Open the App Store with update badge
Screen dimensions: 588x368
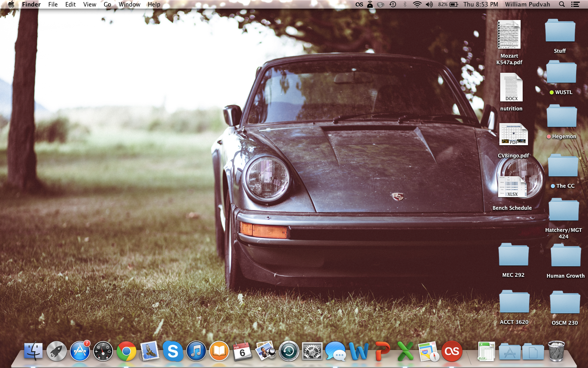click(x=80, y=351)
